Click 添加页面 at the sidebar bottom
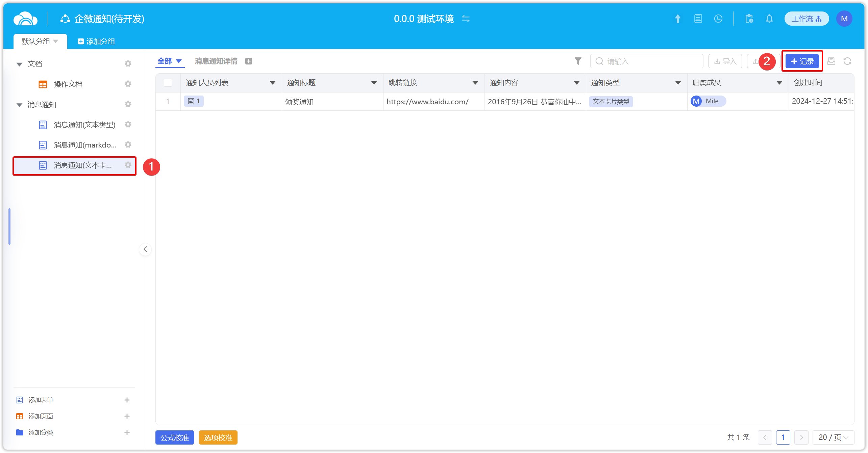The height and width of the screenshot is (453, 868). click(41, 416)
